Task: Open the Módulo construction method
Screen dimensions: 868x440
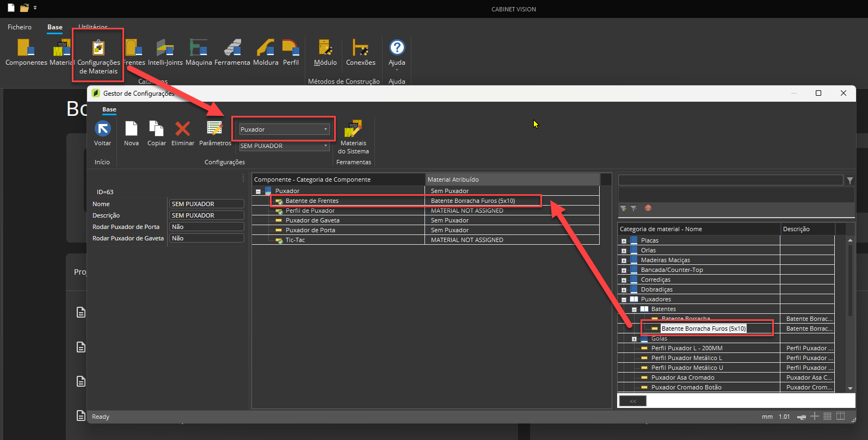Action: pyautogui.click(x=325, y=48)
